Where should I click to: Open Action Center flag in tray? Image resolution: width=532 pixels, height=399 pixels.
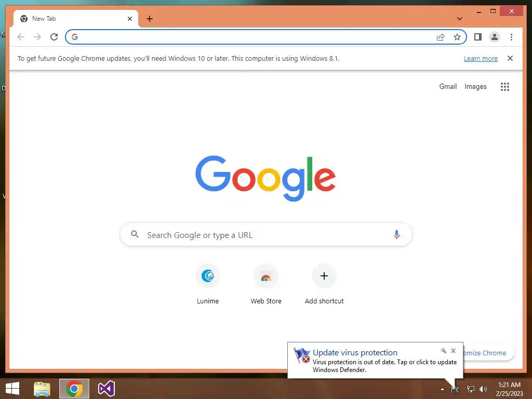pyautogui.click(x=455, y=389)
